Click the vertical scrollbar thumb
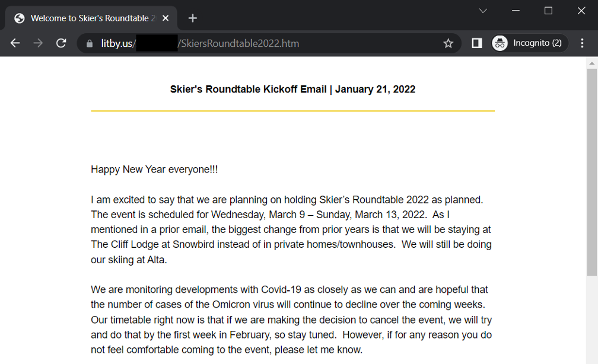598x364 pixels. point(591,172)
